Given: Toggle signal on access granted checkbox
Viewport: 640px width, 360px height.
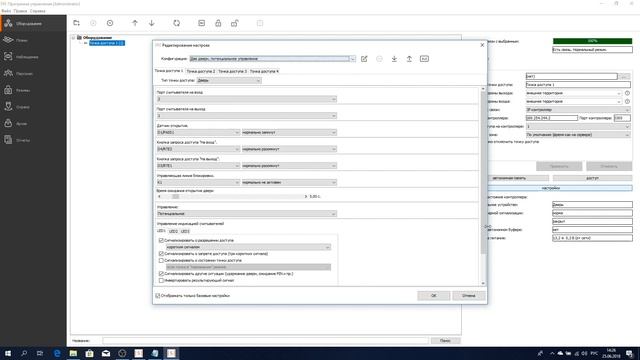Looking at the screenshot, I should coord(161,240).
